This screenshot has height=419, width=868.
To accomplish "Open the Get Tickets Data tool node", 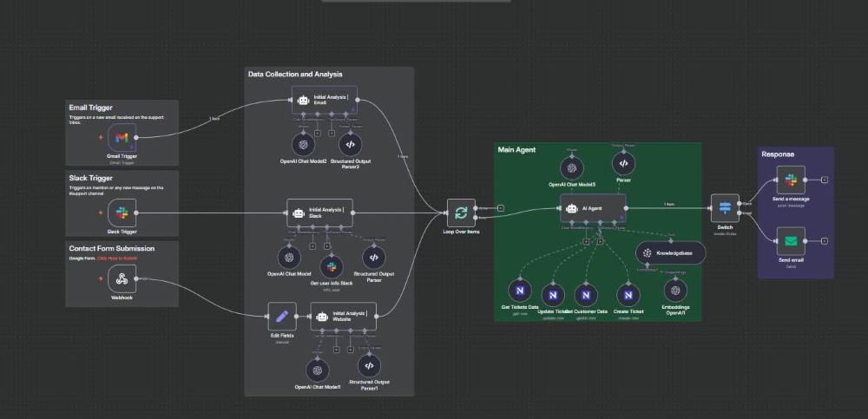I will click(x=521, y=291).
